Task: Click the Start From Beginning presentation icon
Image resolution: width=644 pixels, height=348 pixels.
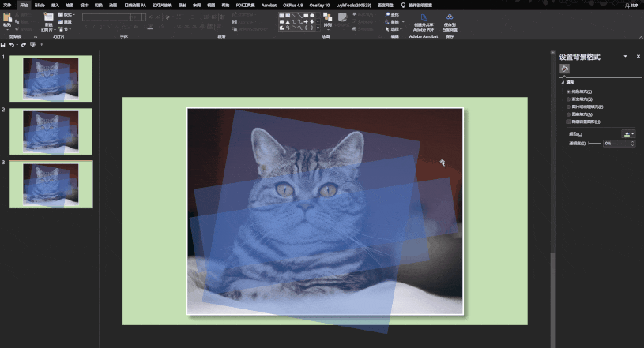Action: point(32,45)
